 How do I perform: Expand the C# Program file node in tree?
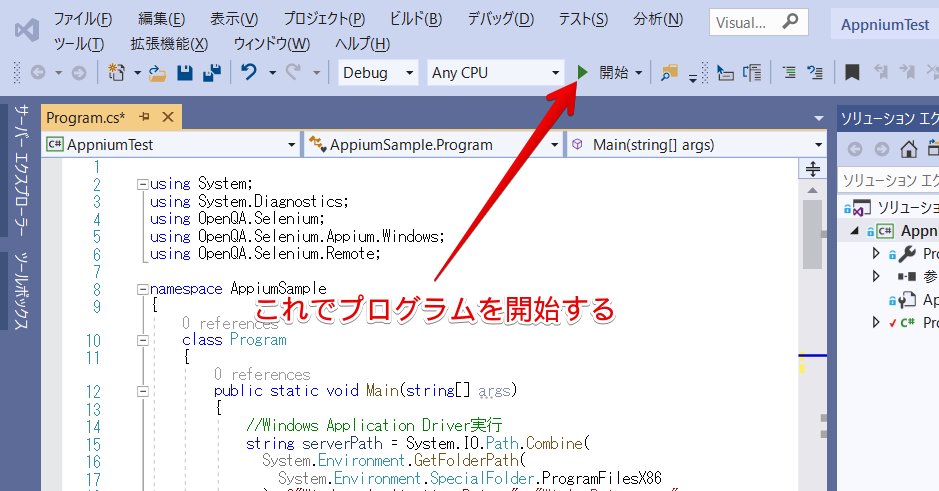[x=876, y=322]
